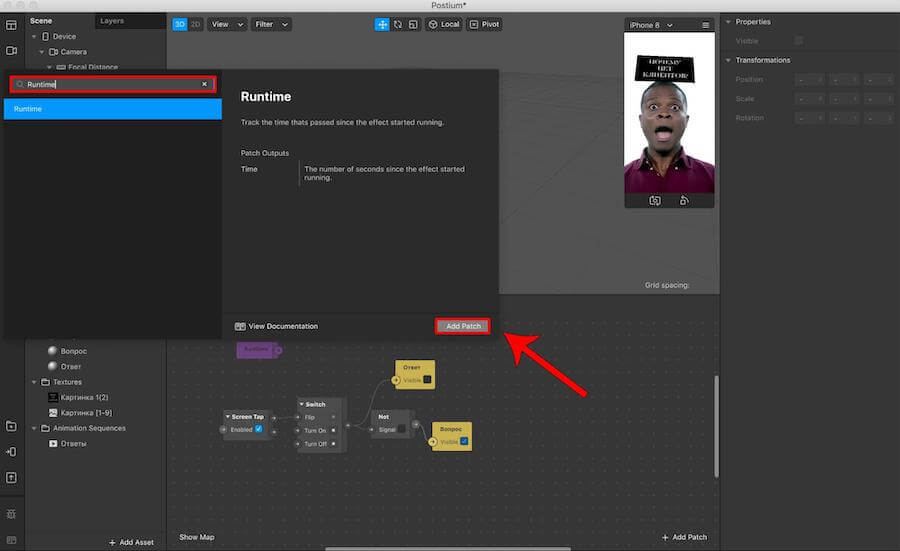Image resolution: width=900 pixels, height=551 pixels.
Task: Open the simulator hamburger menu
Action: (x=705, y=25)
